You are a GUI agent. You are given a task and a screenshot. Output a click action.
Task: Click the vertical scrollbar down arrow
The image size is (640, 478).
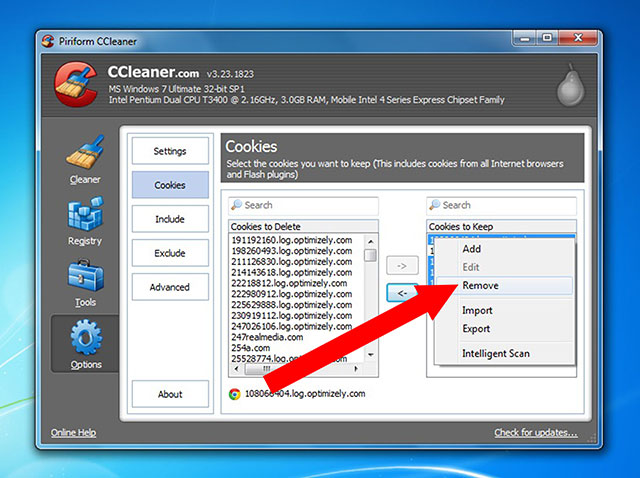point(371,355)
